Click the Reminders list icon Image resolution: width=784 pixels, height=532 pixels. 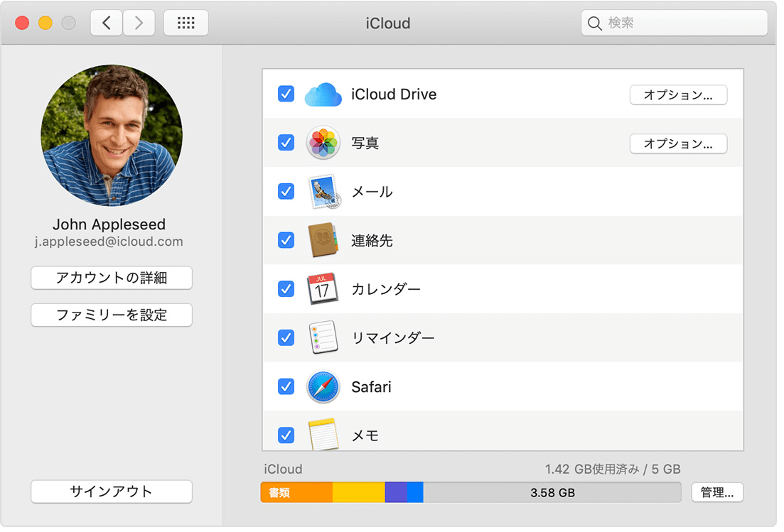click(323, 337)
